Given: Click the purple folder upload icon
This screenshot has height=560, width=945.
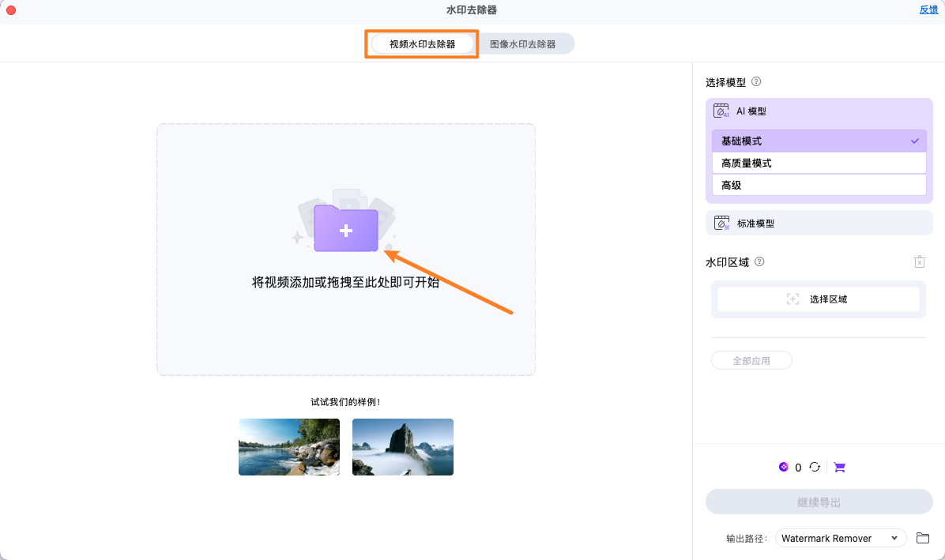Looking at the screenshot, I should point(345,231).
